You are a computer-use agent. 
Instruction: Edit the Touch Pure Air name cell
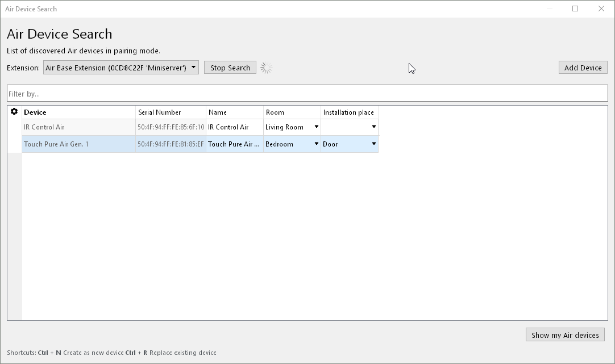click(235, 144)
